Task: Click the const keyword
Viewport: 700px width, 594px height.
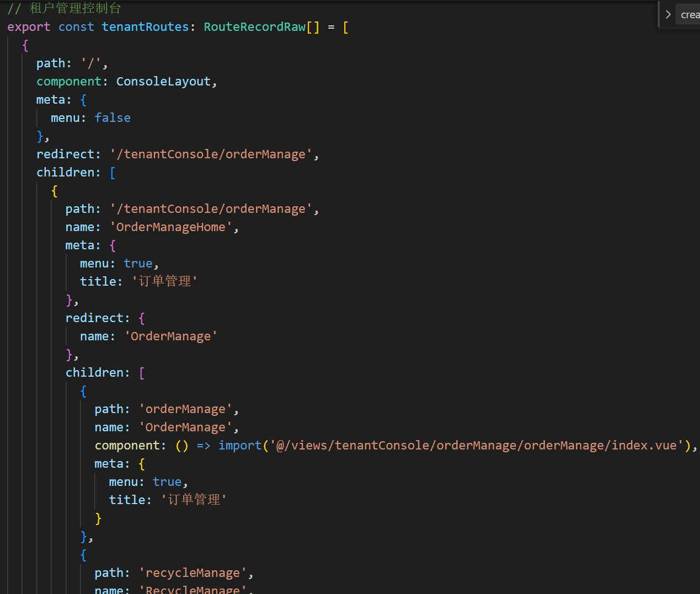Action: 76,26
